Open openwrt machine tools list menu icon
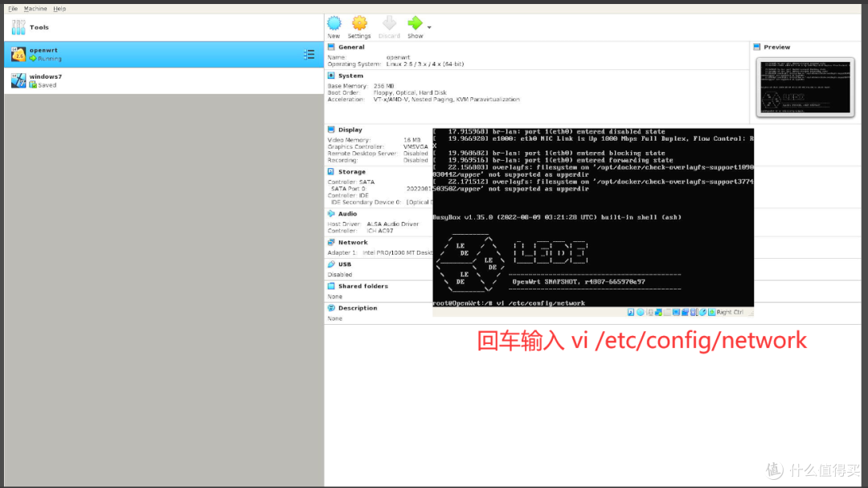This screenshot has width=868, height=488. click(x=309, y=55)
